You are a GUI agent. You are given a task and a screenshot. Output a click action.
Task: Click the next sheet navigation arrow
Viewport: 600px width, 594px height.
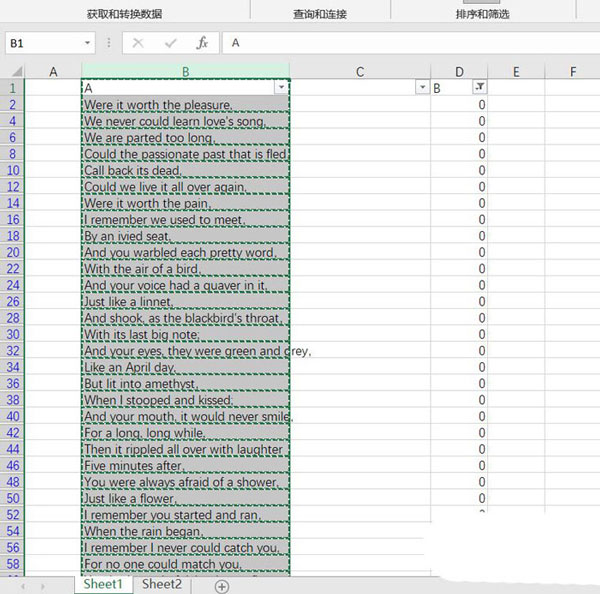40,586
